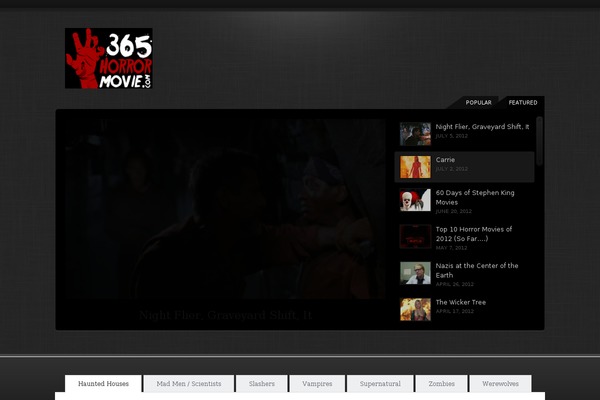Viewport: 600px width, 400px height.
Task: Open 'Top 10 Horror Movies of 2012'
Action: coord(474,234)
